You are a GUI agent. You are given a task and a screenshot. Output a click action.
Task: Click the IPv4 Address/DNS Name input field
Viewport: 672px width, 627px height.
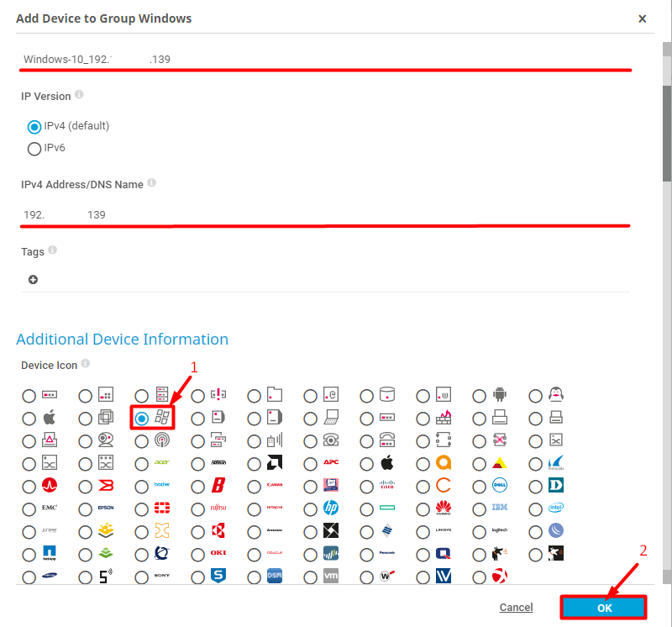coord(325,214)
